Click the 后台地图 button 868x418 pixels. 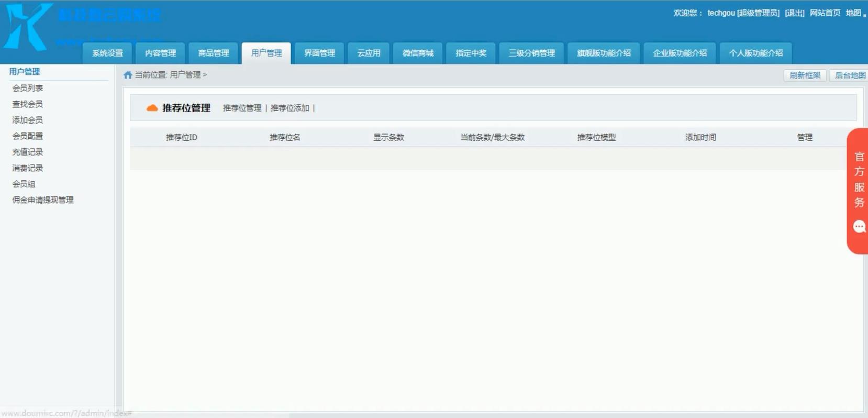pyautogui.click(x=849, y=75)
